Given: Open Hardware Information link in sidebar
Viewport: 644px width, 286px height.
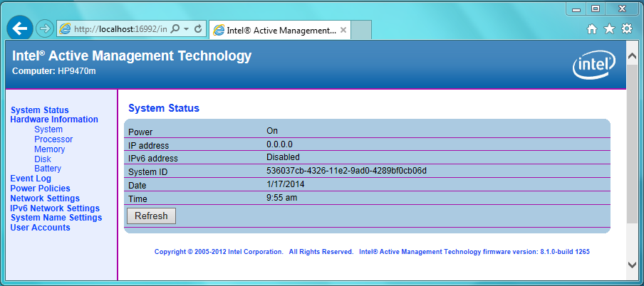Looking at the screenshot, I should click(x=54, y=120).
